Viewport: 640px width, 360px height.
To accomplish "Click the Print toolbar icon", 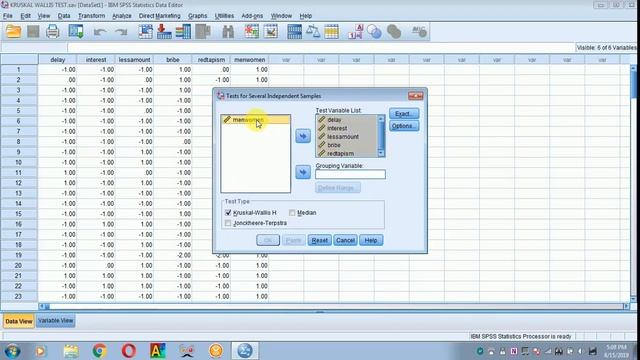I will click(x=53, y=31).
